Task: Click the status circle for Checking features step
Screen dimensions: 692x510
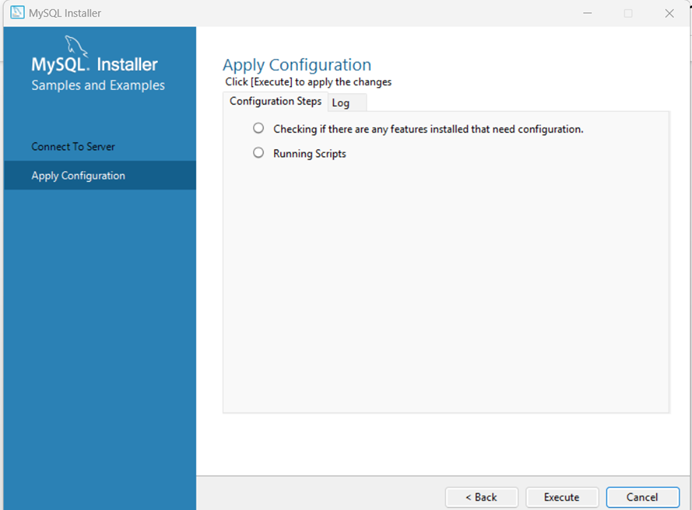Action: (x=259, y=128)
